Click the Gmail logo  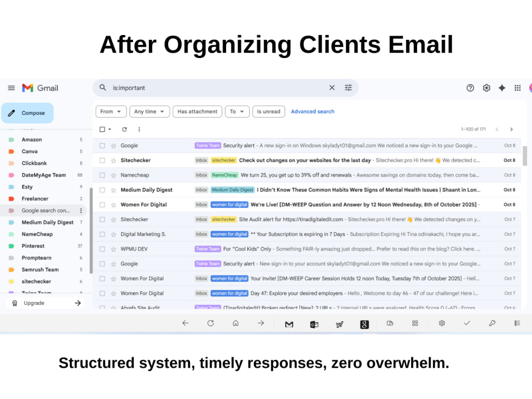point(40,88)
